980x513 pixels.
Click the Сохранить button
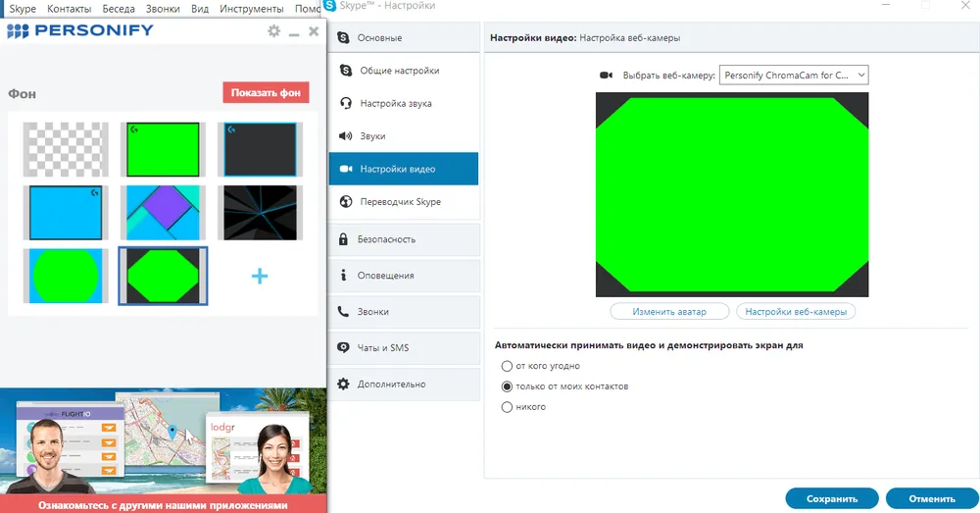pyautogui.click(x=831, y=498)
